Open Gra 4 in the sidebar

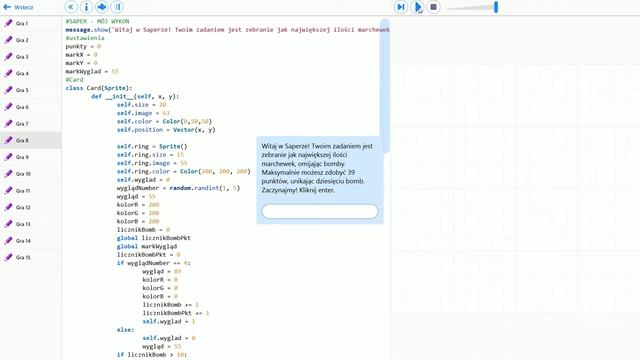tap(31, 73)
